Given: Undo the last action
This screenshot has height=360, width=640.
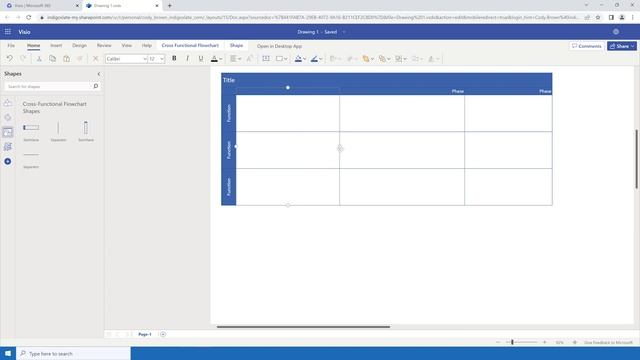Looking at the screenshot, I should point(9,59).
